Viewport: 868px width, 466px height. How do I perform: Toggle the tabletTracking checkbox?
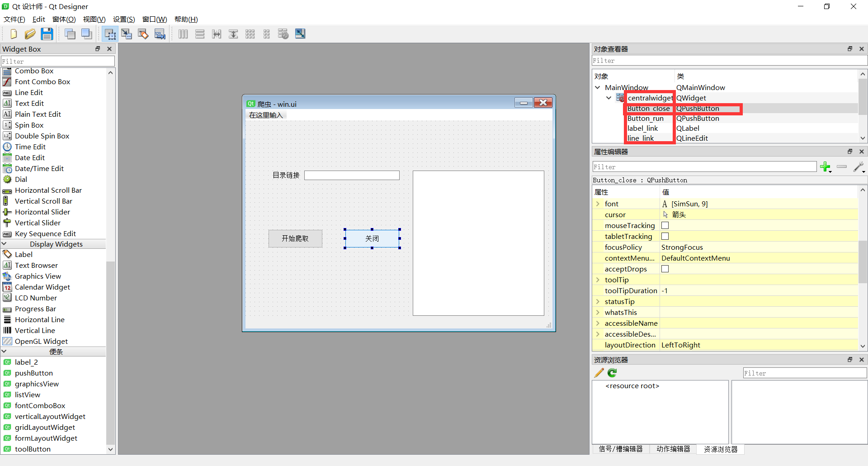coord(665,236)
